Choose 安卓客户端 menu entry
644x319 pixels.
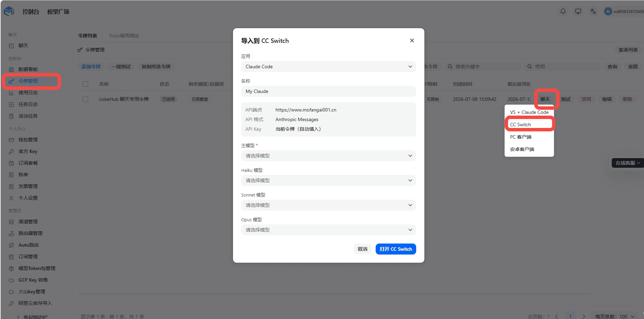pyautogui.click(x=529, y=149)
